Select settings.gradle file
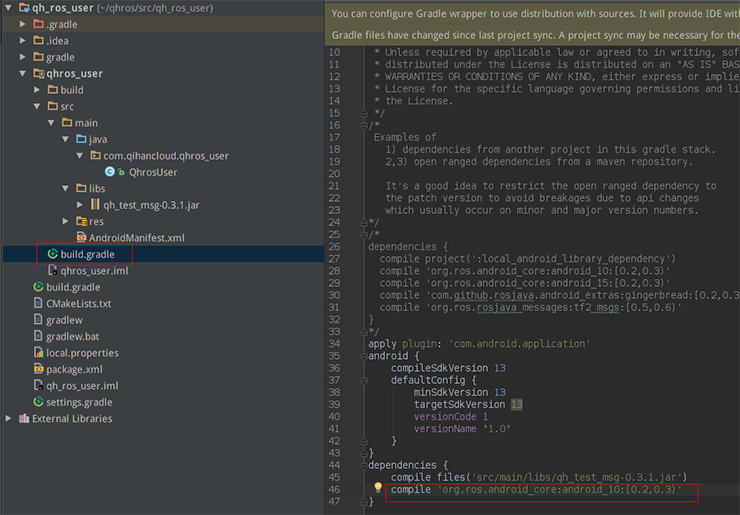Screen dimensions: 740x515 click(79, 402)
